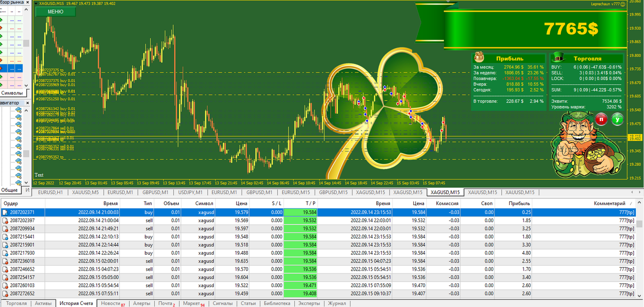Click order icon for order 2087202397
644x307 pixels.
[5, 220]
